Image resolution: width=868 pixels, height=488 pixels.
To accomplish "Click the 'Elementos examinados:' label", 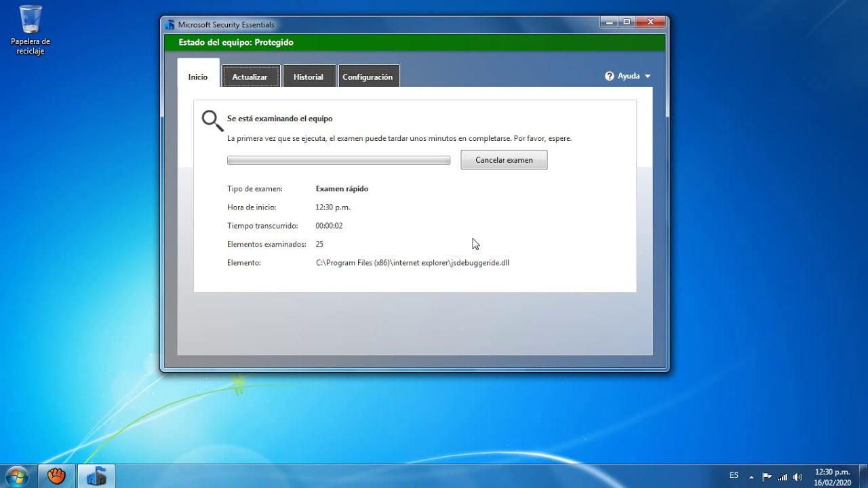I will click(x=267, y=244).
